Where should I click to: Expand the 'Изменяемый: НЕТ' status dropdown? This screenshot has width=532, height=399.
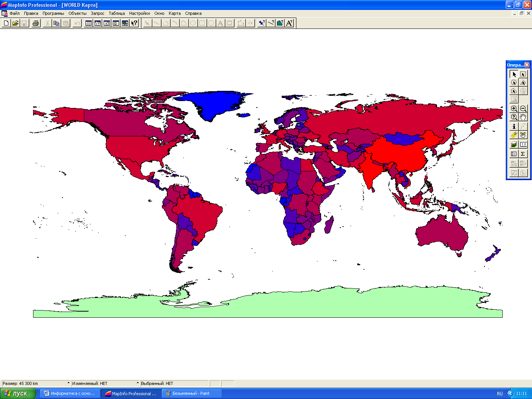tap(138, 383)
